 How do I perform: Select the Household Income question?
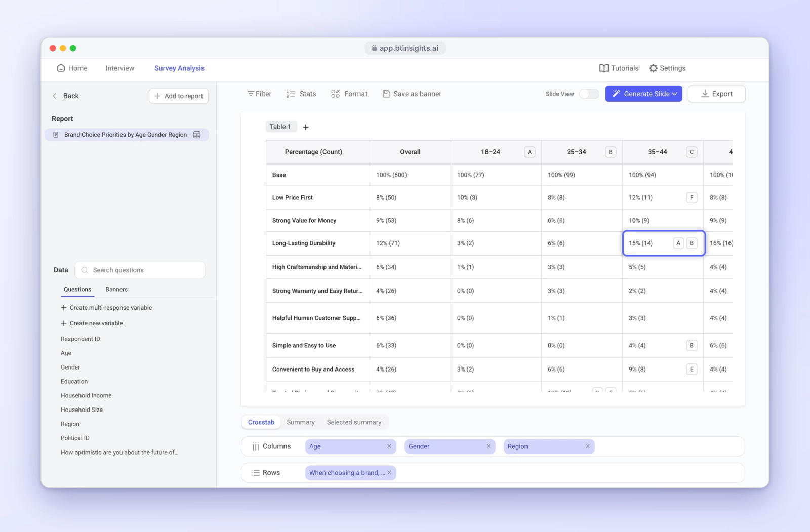click(86, 395)
